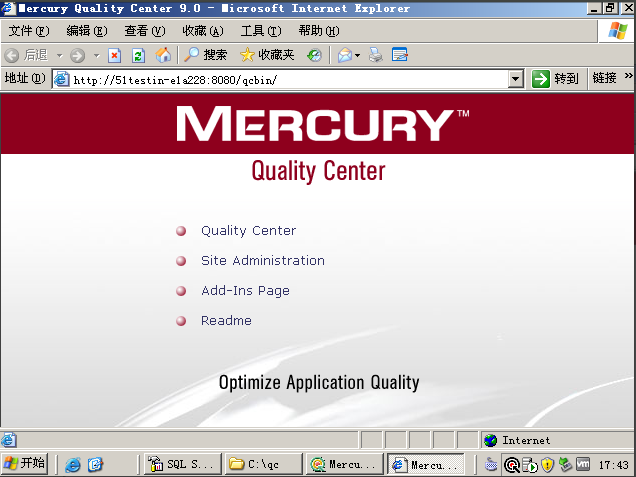Open the Add-Ins Page link
The image size is (636, 477).
[x=245, y=290]
